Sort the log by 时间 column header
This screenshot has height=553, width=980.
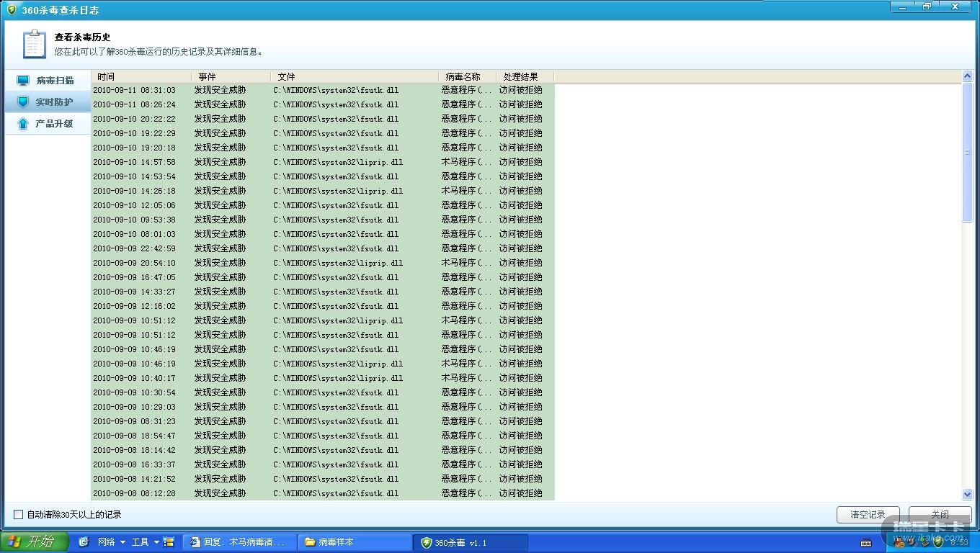point(141,76)
